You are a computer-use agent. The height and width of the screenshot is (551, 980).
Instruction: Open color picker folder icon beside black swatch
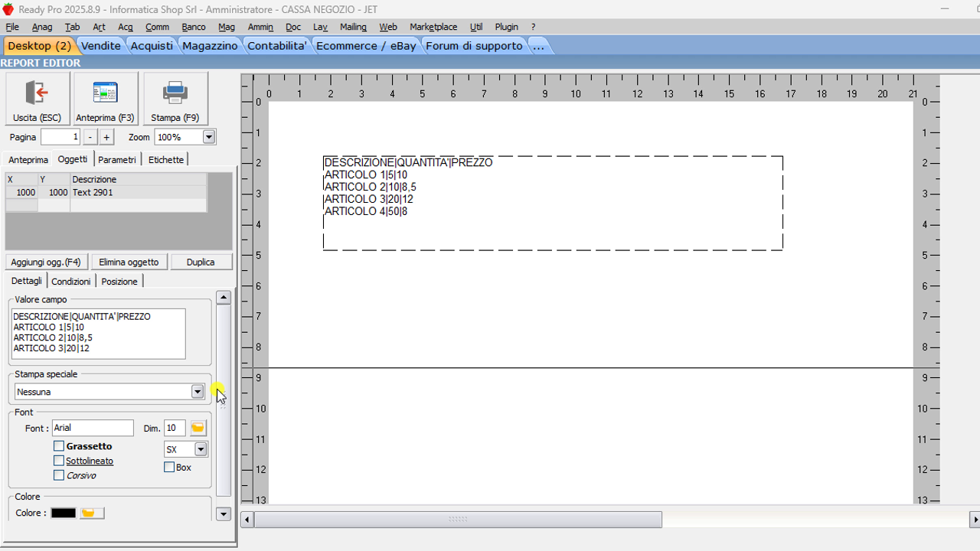[92, 513]
